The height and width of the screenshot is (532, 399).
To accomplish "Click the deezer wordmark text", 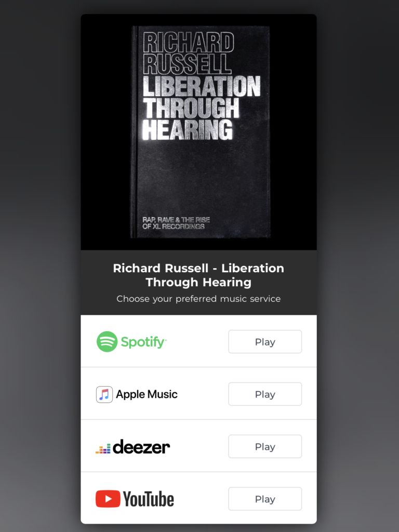I will (x=141, y=447).
